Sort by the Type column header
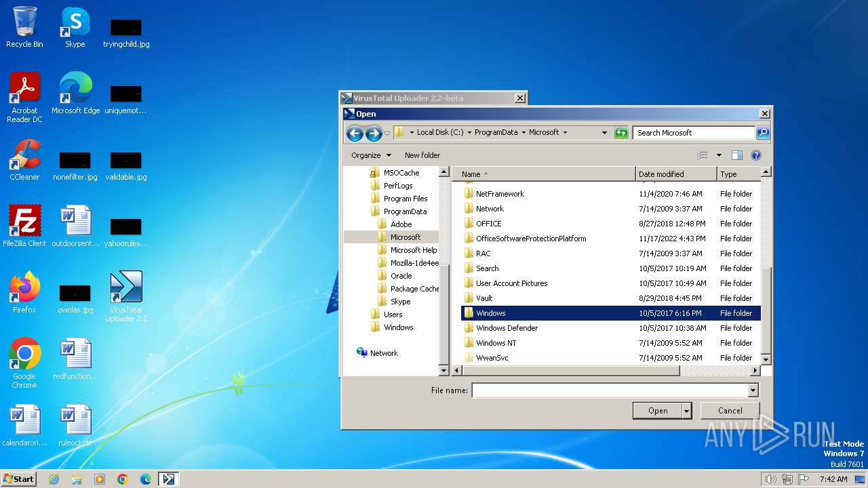The width and height of the screenshot is (868, 488). click(x=738, y=174)
